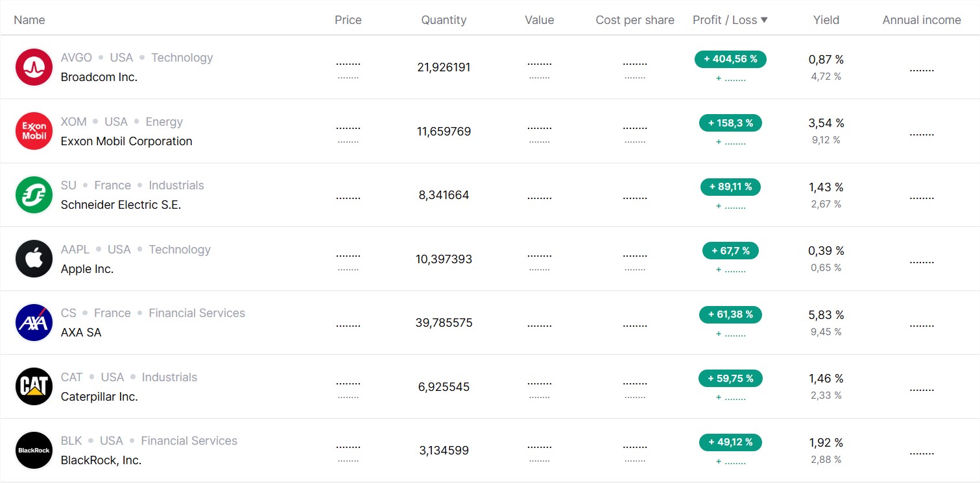Image resolution: width=980 pixels, height=483 pixels.
Task: Select BlackRock quantity 3,134599
Action: 444,451
